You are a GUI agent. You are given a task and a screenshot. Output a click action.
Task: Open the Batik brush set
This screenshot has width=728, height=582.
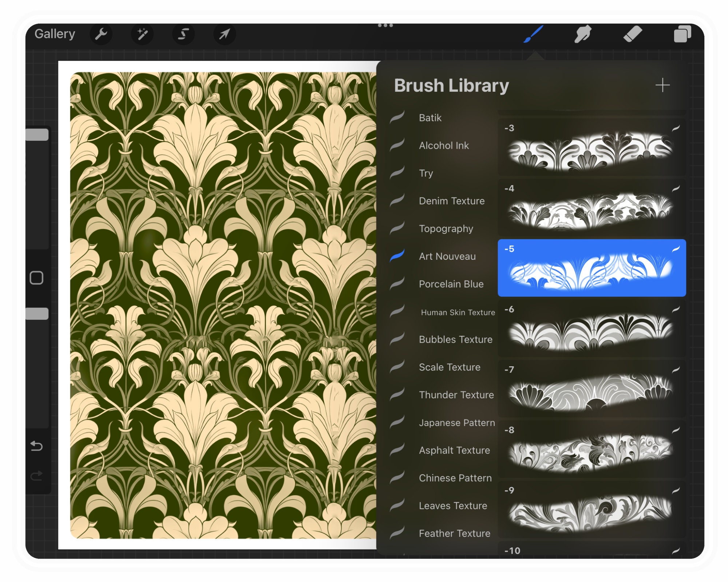[443, 118]
